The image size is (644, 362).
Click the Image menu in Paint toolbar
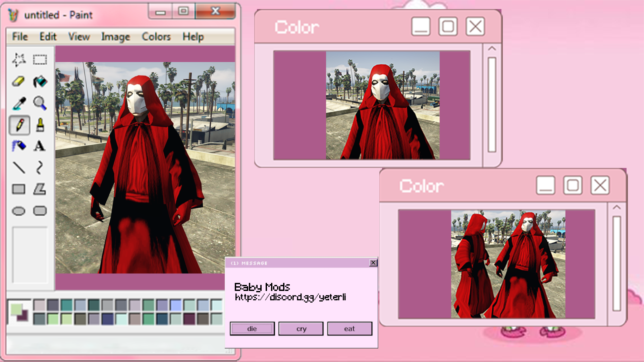(115, 36)
